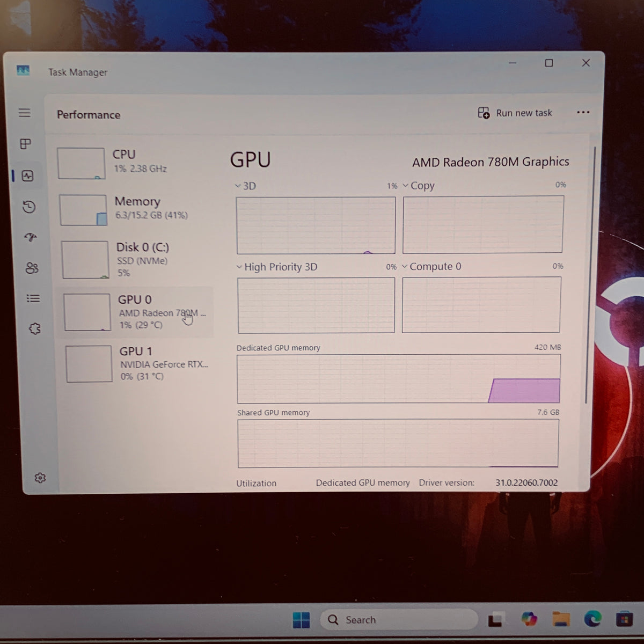Screen dimensions: 644x644
Task: Select the Performance page icon
Action: coord(27,176)
